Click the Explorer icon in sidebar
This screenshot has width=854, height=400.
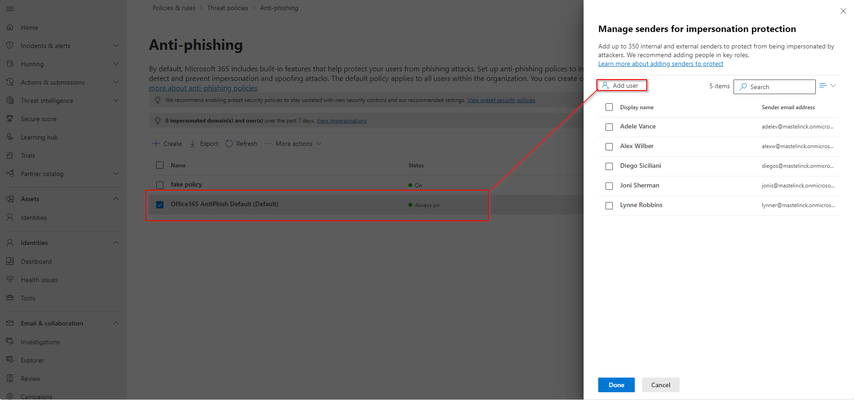pos(9,360)
